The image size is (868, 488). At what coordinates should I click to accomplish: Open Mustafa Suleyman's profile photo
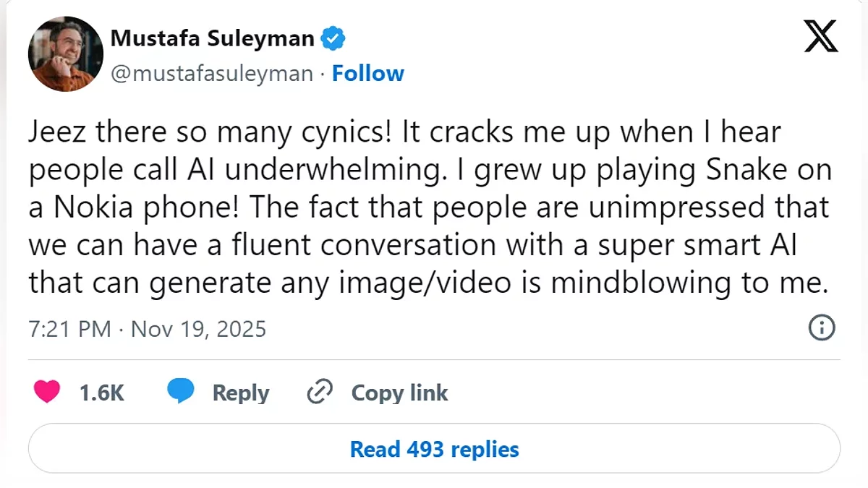(x=64, y=54)
